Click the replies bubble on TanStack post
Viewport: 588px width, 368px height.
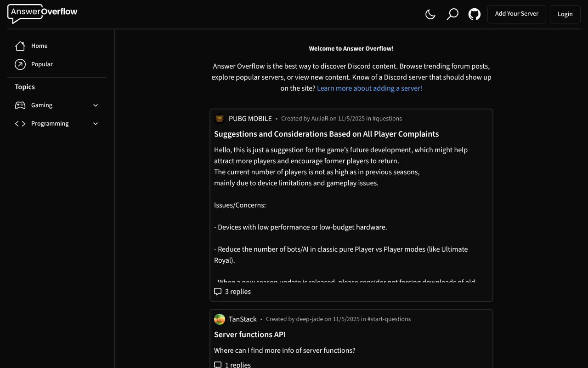(x=217, y=364)
